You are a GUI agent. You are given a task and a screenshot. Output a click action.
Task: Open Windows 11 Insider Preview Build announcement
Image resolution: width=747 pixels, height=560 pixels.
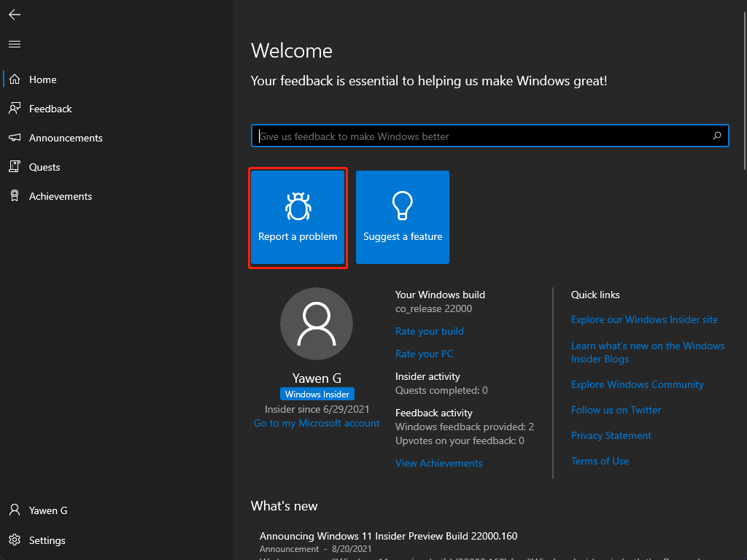pos(388,536)
